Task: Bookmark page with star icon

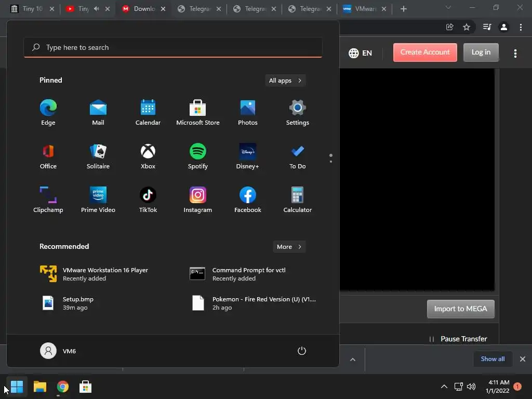Action: coord(467,27)
